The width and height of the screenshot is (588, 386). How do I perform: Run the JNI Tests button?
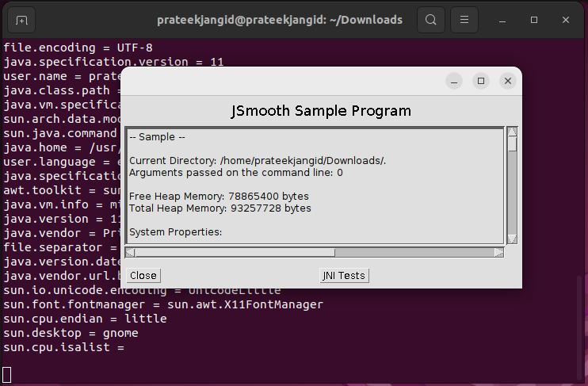tap(344, 275)
